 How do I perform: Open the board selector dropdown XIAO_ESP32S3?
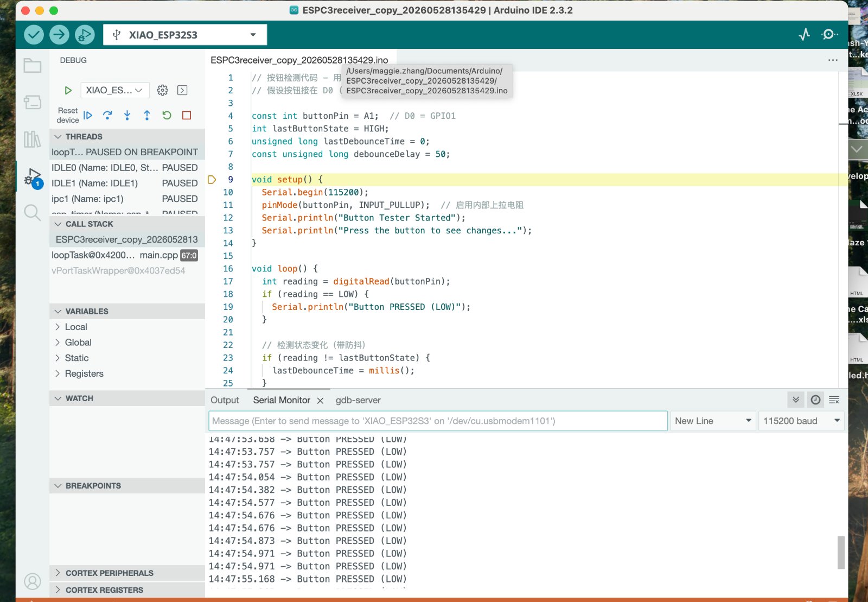click(185, 35)
